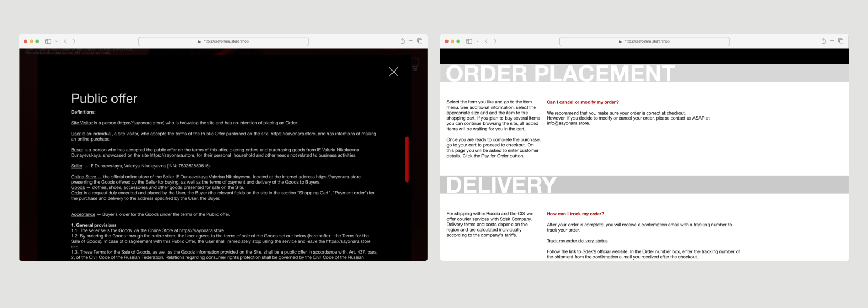Click the 'DELIVERY' section heading
The height and width of the screenshot is (308, 868).
point(501,185)
